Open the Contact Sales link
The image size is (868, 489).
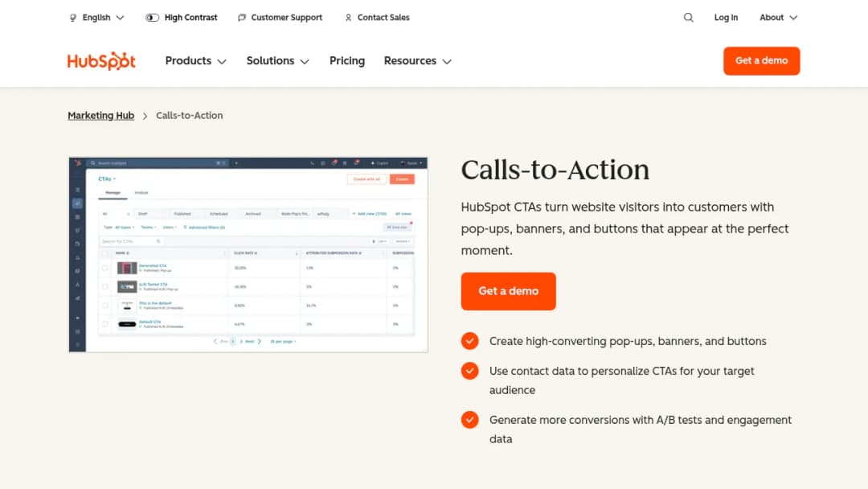point(383,17)
